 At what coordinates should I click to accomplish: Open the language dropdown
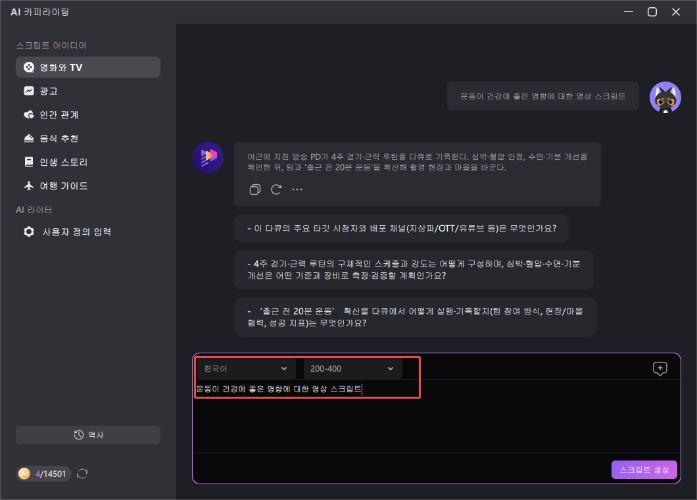click(x=245, y=369)
